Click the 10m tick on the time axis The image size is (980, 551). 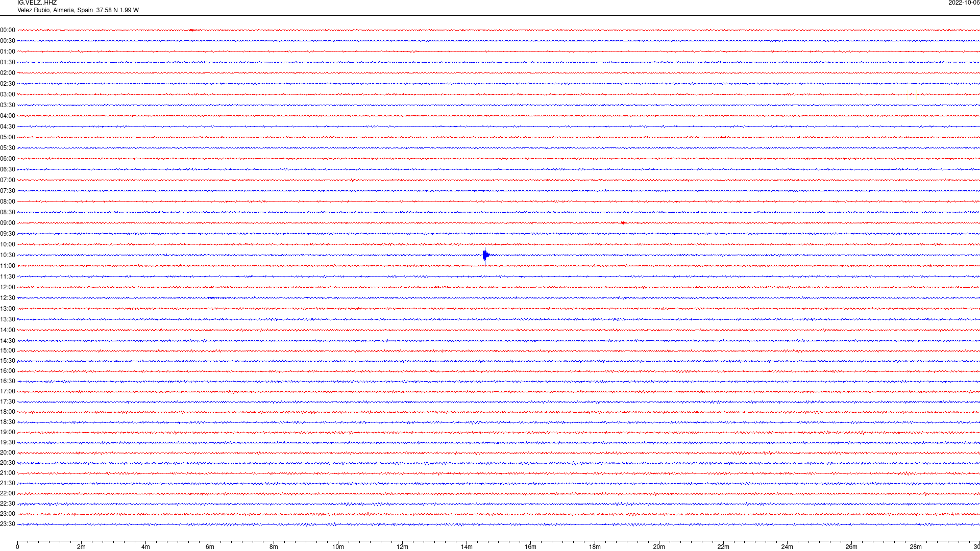tap(338, 546)
